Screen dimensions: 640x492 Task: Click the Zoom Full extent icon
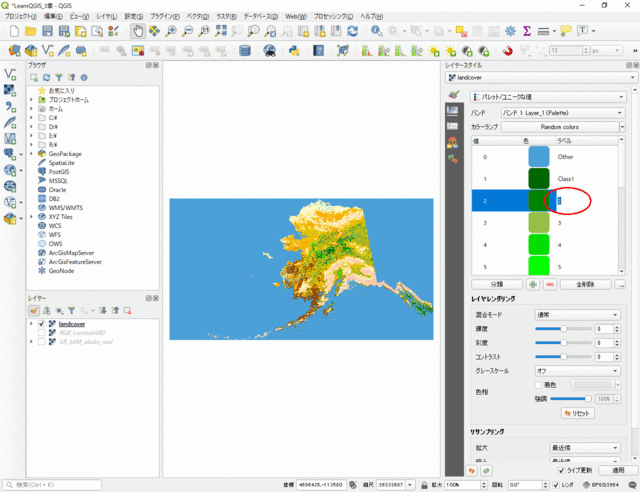click(x=221, y=31)
